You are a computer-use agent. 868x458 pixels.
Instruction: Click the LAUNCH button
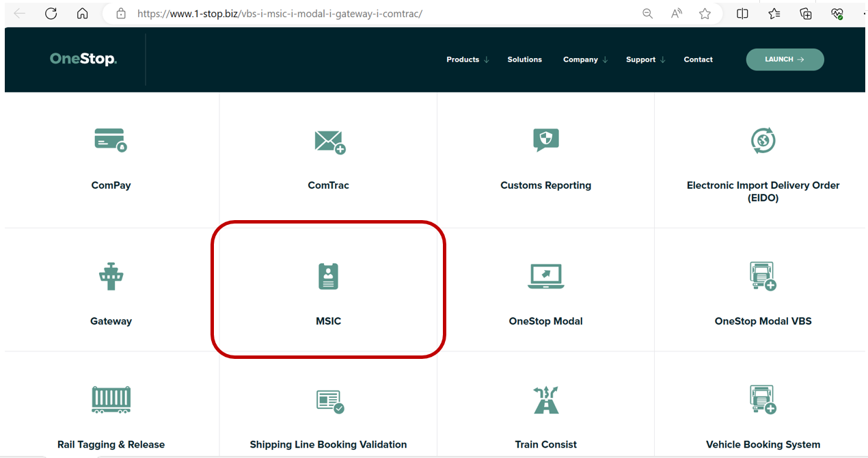pyautogui.click(x=785, y=59)
